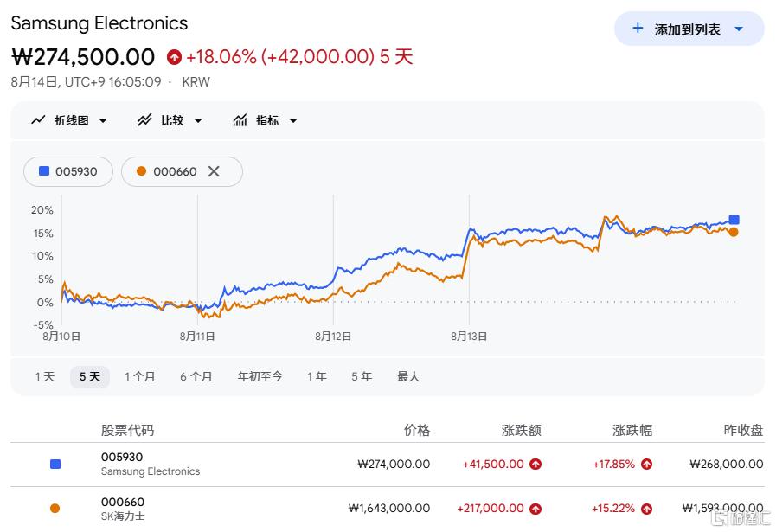Screen dimensions: 776x532
Task: Click the ₩274,500.00 headline price
Action: pos(83,57)
